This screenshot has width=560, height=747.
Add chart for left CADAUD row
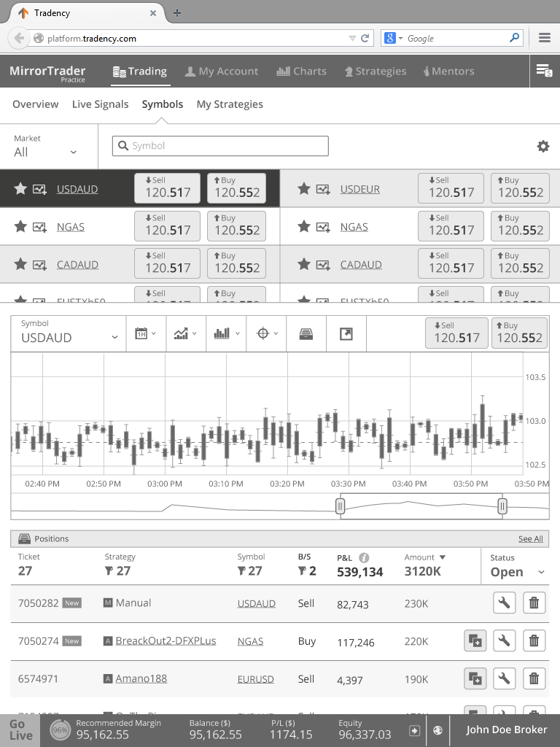pos(39,264)
